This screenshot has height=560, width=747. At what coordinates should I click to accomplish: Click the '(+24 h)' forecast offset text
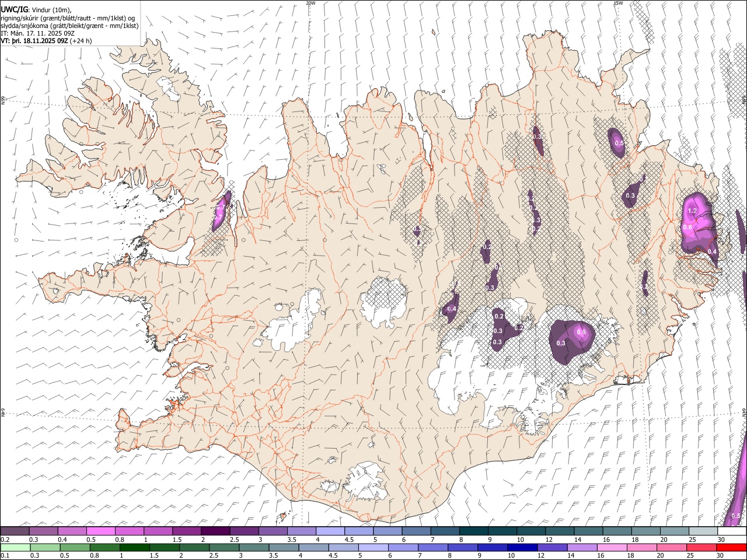coord(81,41)
